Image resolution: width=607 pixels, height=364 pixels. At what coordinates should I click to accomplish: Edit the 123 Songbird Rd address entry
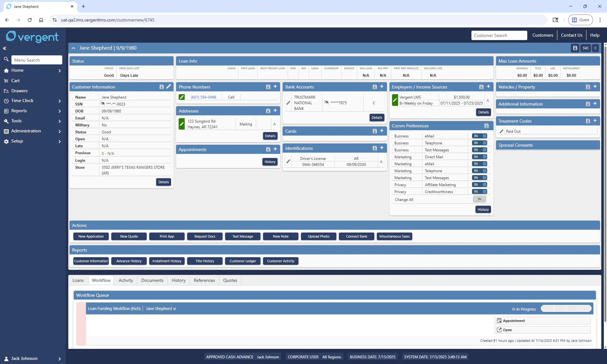pos(182,124)
